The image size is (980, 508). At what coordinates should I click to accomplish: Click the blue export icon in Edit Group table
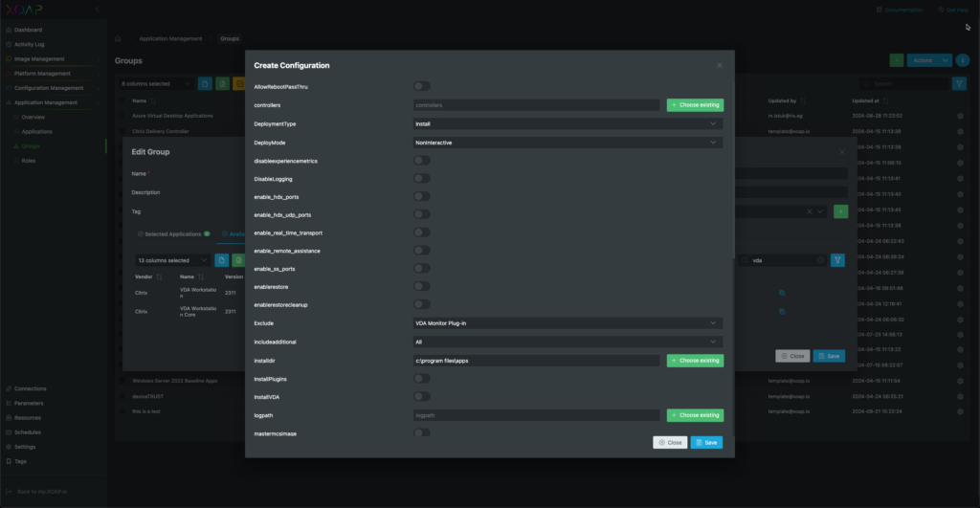point(221,260)
